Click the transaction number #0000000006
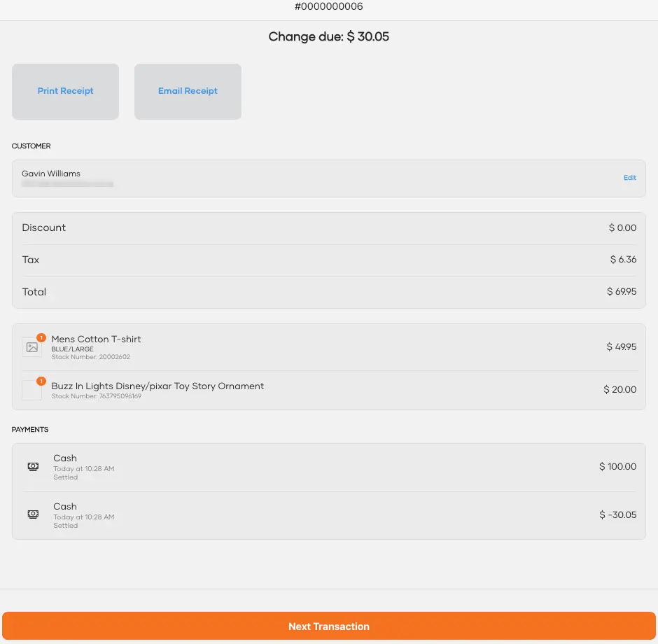 click(x=328, y=6)
